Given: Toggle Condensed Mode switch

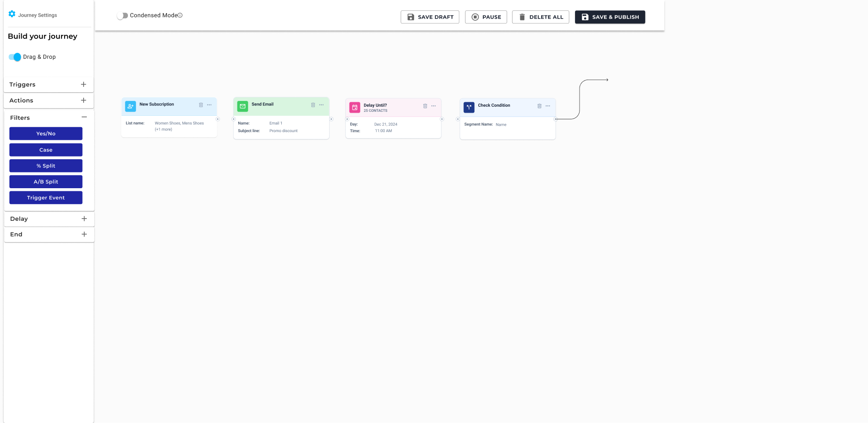Looking at the screenshot, I should click(122, 15).
